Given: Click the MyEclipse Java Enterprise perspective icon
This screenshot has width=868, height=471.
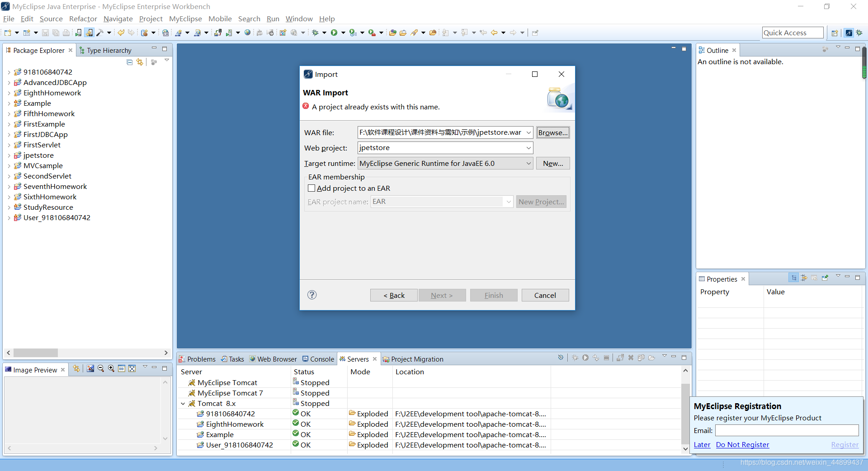Looking at the screenshot, I should (849, 33).
